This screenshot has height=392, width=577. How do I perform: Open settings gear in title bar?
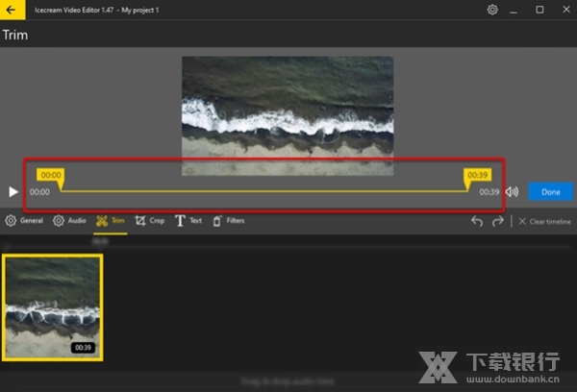click(x=492, y=10)
